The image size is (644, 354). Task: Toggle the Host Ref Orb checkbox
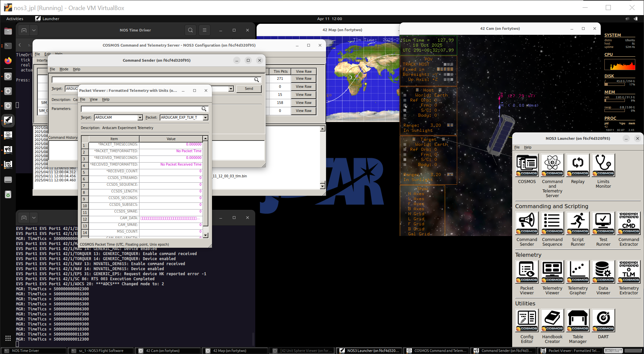click(405, 100)
